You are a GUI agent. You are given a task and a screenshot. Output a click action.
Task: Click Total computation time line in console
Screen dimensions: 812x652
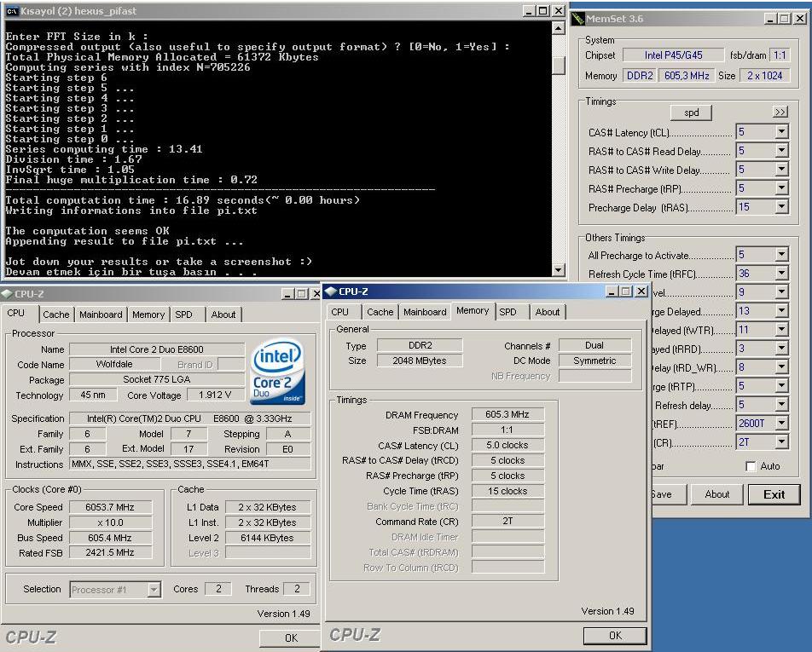[183, 200]
